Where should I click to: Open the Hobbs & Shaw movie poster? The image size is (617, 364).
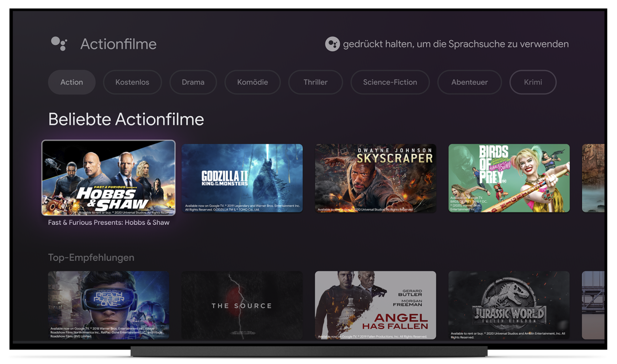coord(108,178)
